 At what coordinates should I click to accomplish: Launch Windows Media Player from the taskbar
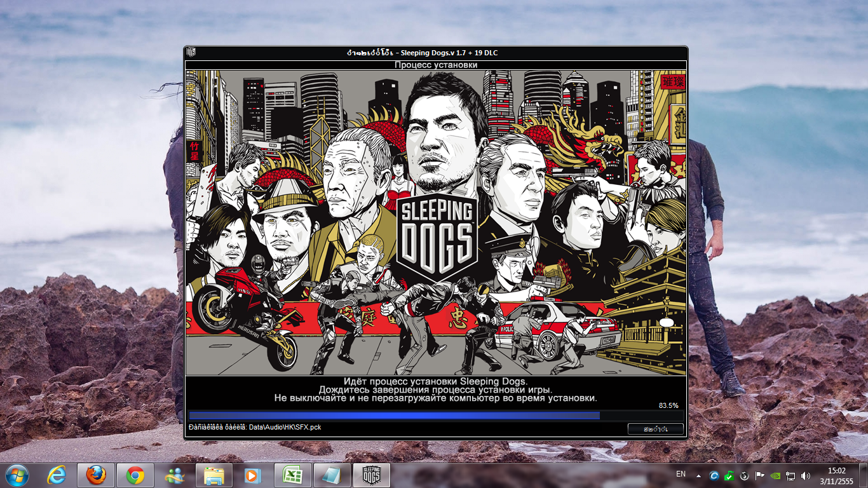pyautogui.click(x=253, y=475)
